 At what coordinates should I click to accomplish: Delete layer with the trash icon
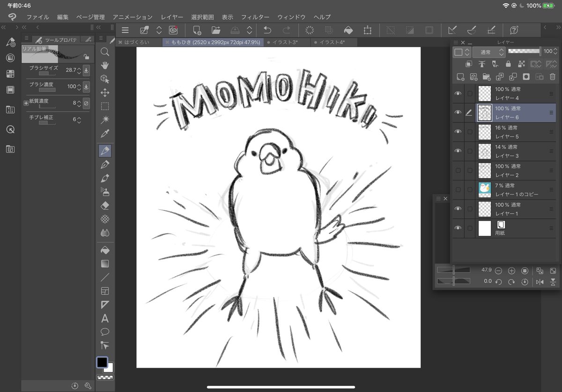[553, 76]
